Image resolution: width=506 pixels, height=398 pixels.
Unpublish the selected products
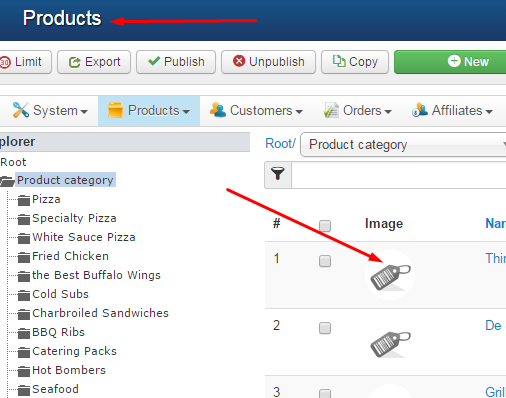pos(268,62)
